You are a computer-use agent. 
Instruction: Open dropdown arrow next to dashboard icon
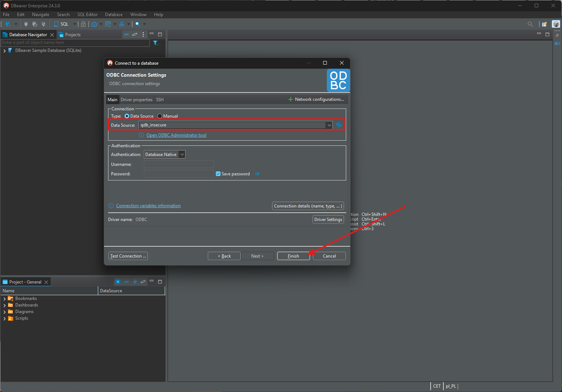click(x=101, y=24)
